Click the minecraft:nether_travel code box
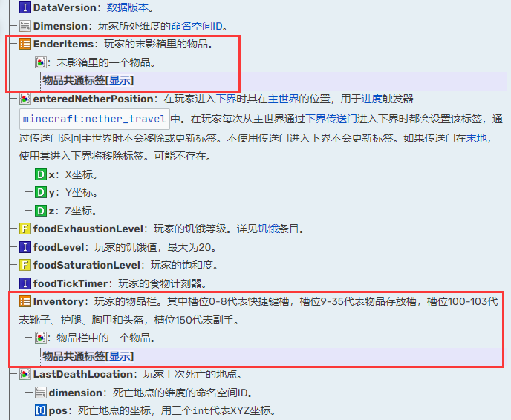The height and width of the screenshot is (420, 511). tap(94, 119)
